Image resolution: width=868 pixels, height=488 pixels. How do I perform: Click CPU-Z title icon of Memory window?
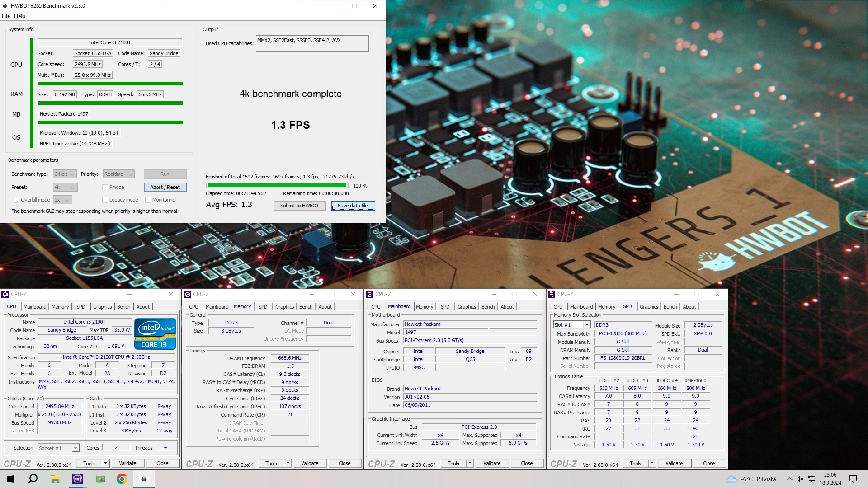coord(187,294)
